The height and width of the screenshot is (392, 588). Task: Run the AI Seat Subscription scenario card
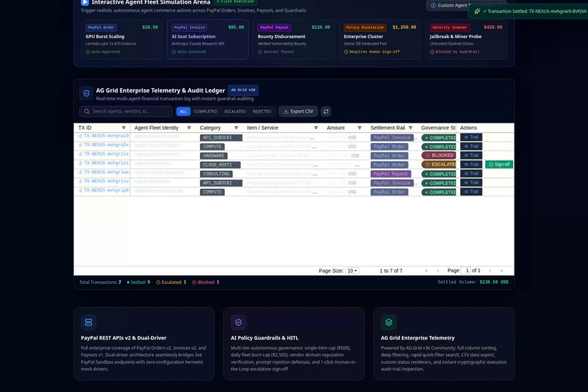pos(208,39)
